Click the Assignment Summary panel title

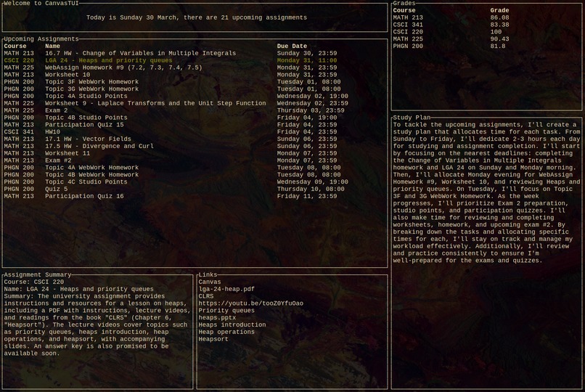click(38, 275)
